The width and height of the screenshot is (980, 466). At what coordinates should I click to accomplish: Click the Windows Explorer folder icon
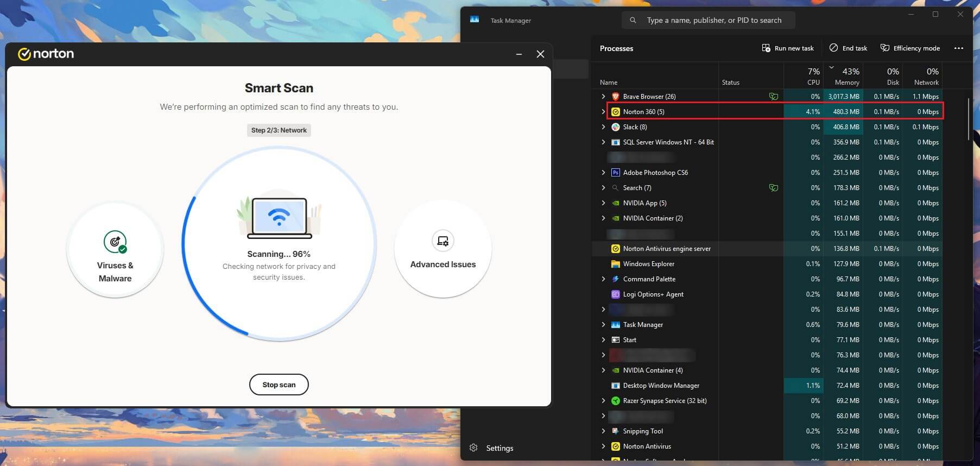click(x=616, y=264)
